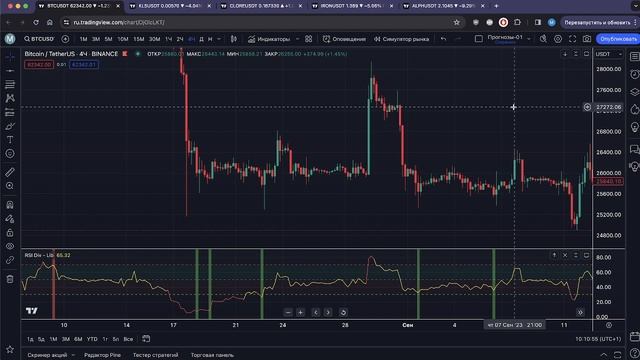Zoom in chart with plus button
The width and height of the screenshot is (640, 360).
coord(300,312)
